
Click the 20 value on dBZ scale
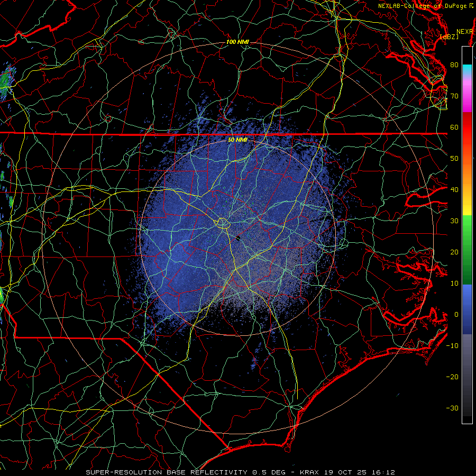[x=454, y=252]
